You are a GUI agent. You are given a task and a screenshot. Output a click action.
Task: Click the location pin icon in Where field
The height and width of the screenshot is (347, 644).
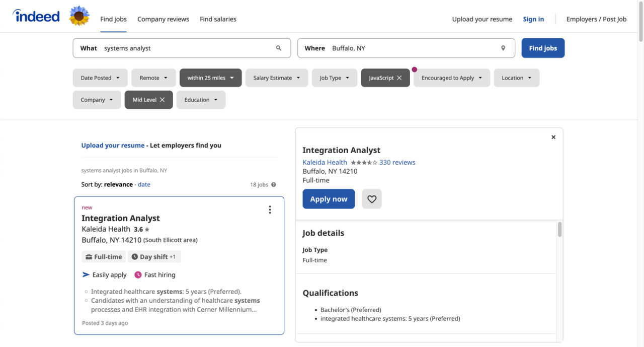click(x=503, y=48)
